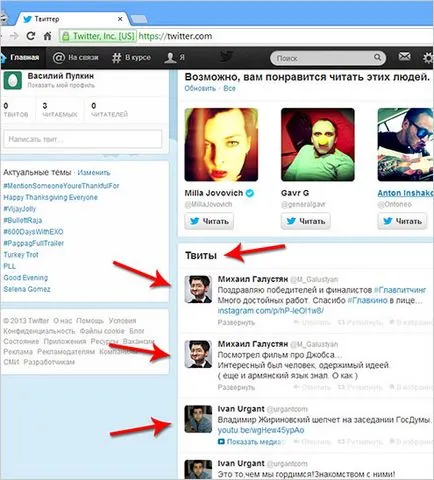The height and width of the screenshot is (480, 434).
Task: Open Рекламодателям footer link
Action: pyautogui.click(x=66, y=352)
